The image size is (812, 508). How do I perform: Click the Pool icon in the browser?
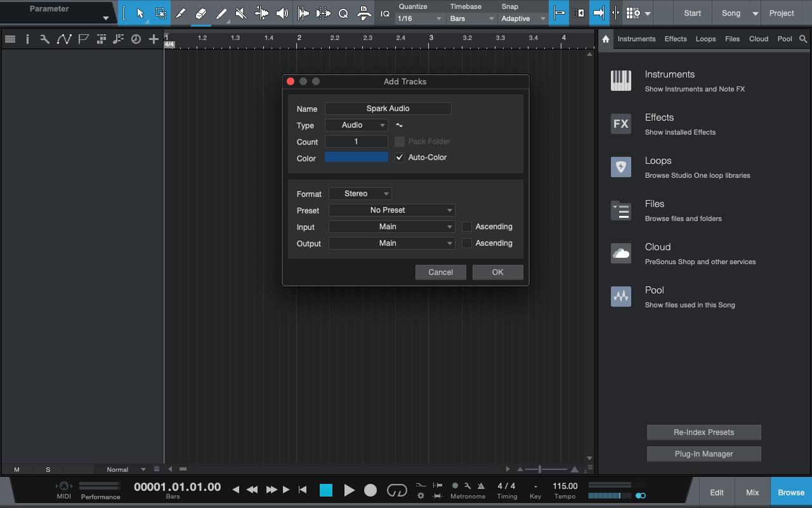coord(621,297)
